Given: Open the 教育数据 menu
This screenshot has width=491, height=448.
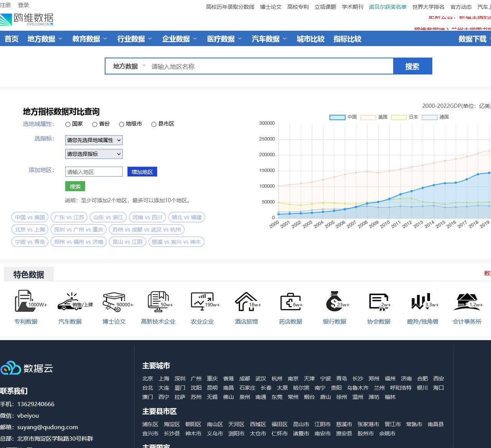Looking at the screenshot, I should [86, 38].
